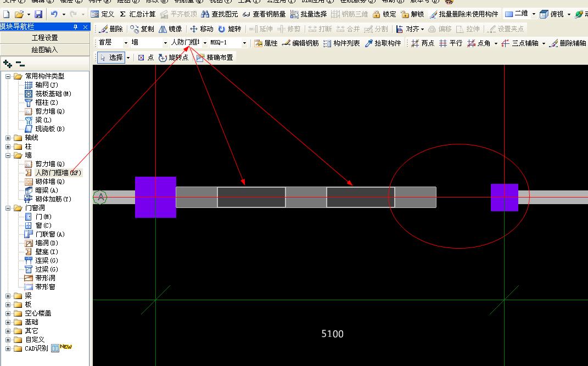Click the collapse-all minus icon in navigator

point(20,64)
